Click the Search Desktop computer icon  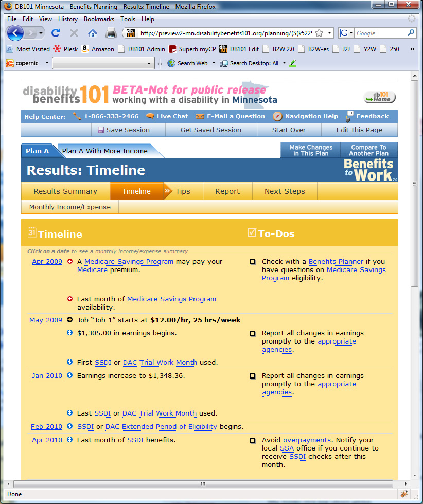click(x=223, y=63)
